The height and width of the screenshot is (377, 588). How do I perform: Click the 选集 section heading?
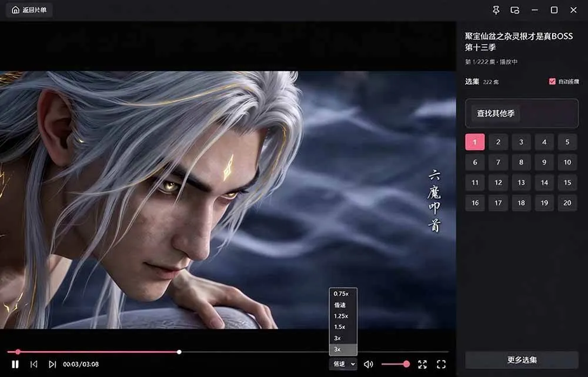click(x=472, y=81)
